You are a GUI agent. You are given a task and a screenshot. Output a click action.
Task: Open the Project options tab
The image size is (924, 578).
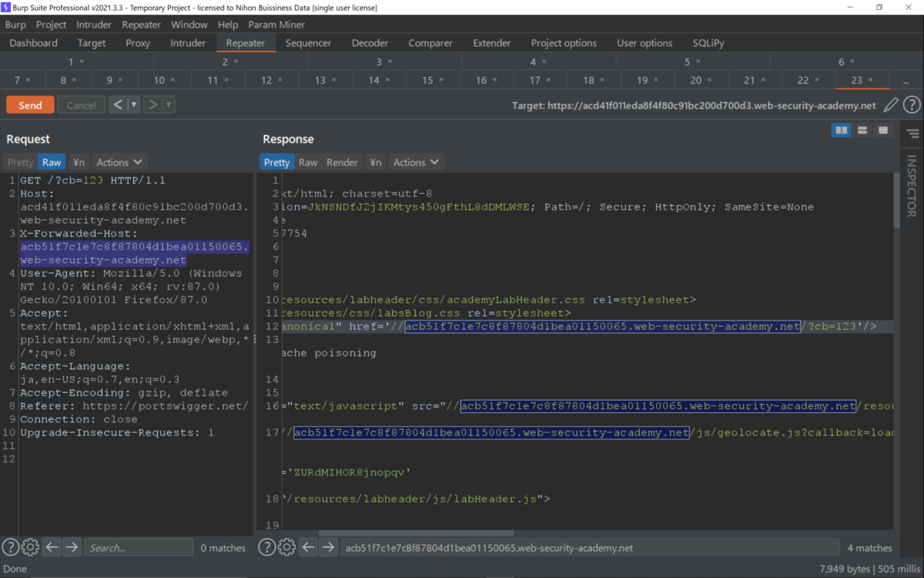[564, 43]
